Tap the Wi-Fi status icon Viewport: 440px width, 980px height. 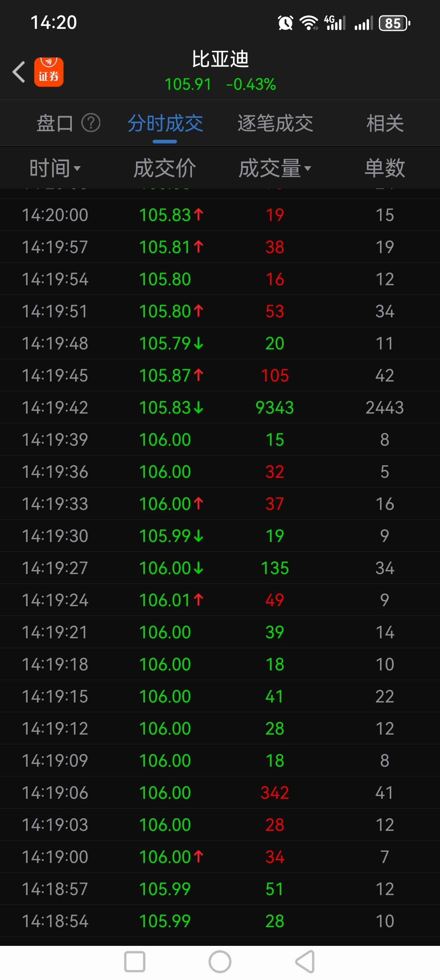(309, 23)
